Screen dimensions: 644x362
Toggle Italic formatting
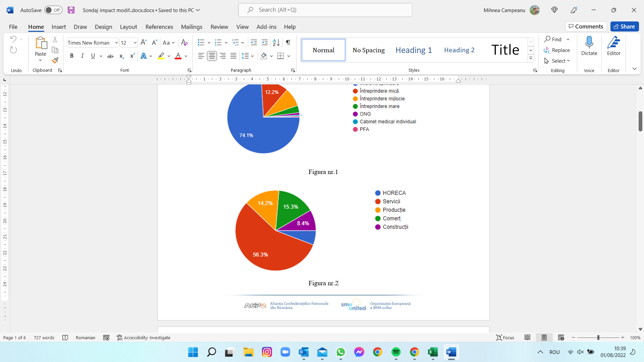coord(82,56)
